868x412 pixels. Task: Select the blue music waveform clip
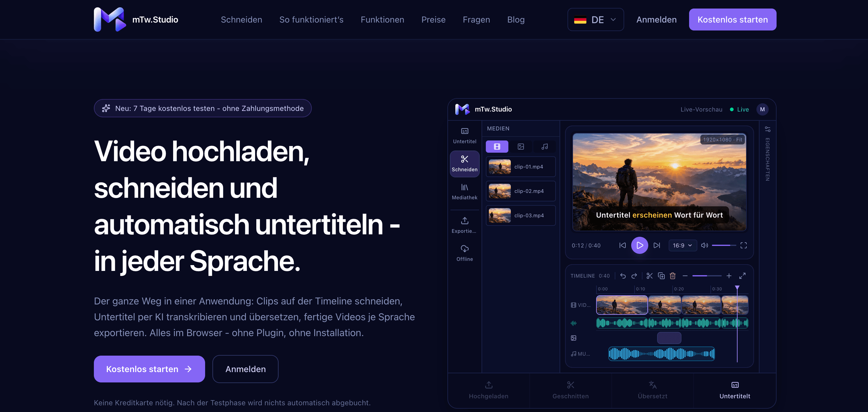[661, 354]
